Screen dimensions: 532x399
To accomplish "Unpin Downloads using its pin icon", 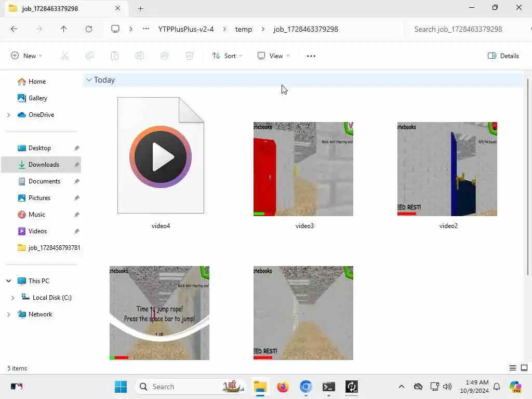I will coord(77,165).
